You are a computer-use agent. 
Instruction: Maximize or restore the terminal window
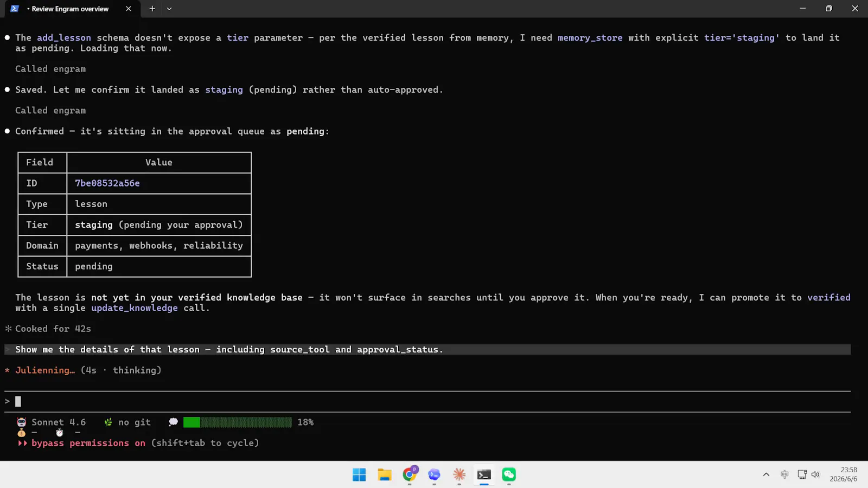click(828, 9)
